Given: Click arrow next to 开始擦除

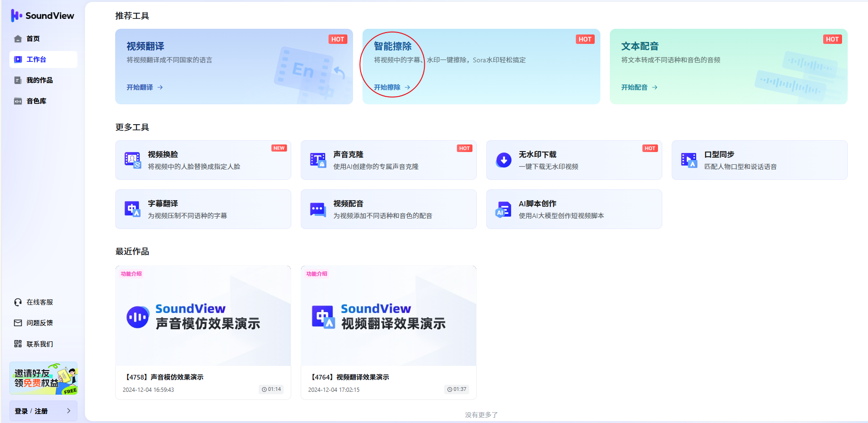Looking at the screenshot, I should tap(407, 87).
